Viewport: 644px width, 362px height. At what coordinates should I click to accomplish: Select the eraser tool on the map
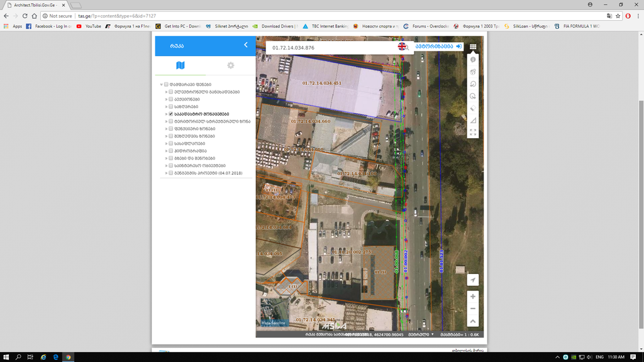click(x=473, y=108)
